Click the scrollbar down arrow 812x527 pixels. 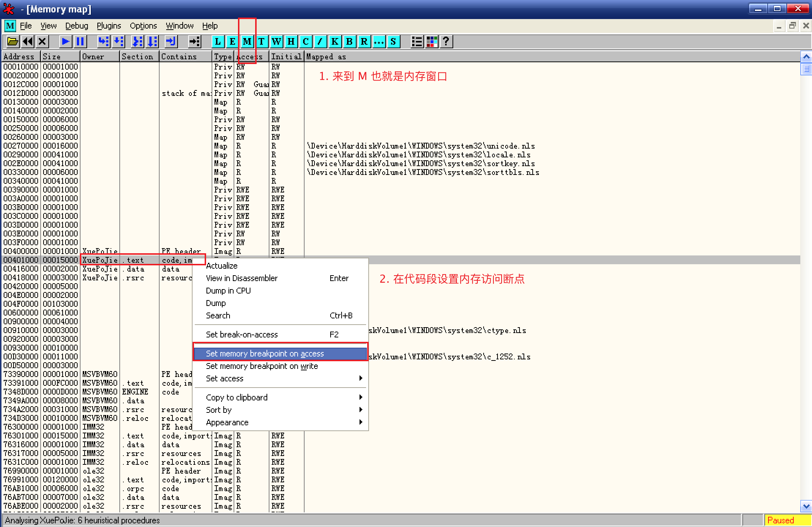click(x=806, y=507)
